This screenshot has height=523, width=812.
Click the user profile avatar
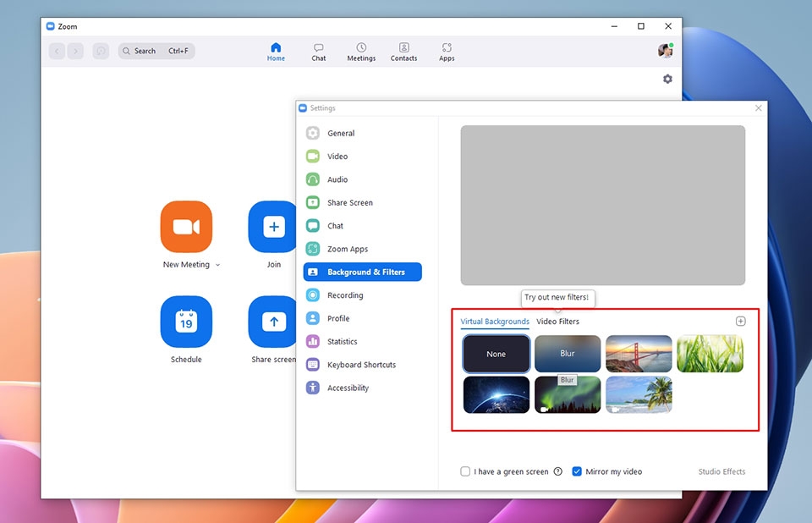(x=666, y=51)
